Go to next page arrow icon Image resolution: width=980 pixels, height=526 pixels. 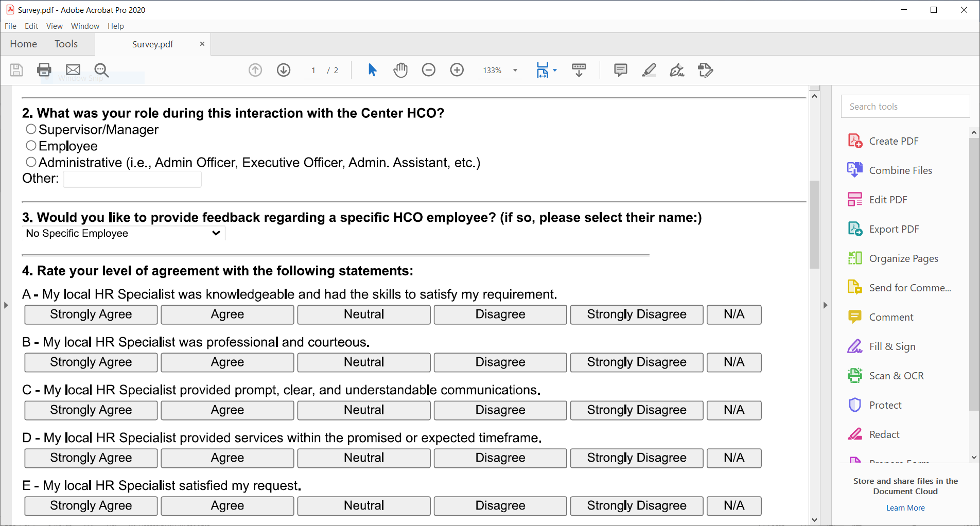(284, 70)
